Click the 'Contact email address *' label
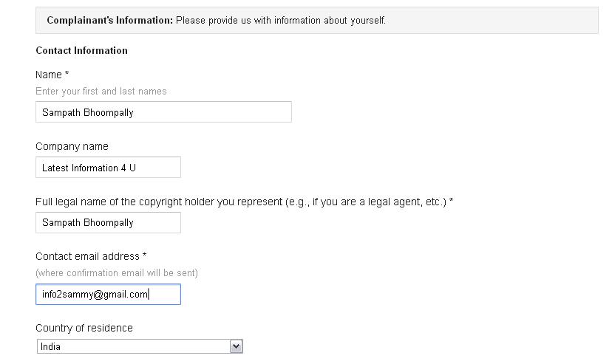Screen dimensions: 612x364 [x=91, y=256]
